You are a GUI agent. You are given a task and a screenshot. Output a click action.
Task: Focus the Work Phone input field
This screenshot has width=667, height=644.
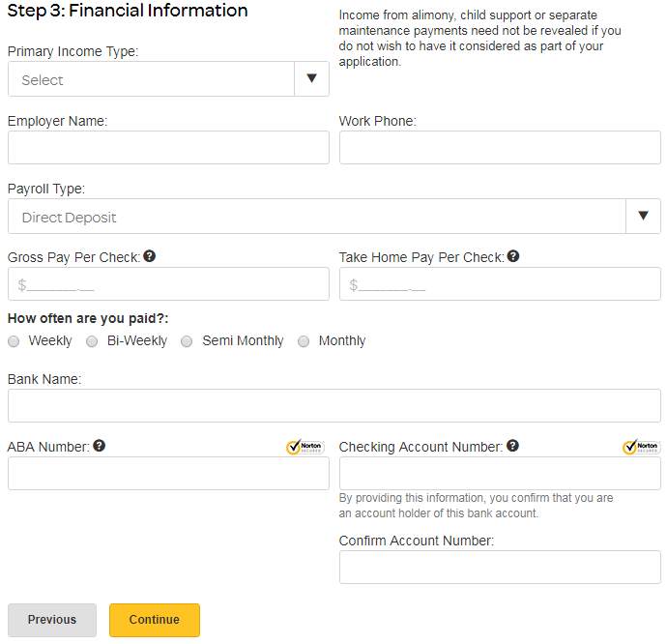tap(500, 147)
